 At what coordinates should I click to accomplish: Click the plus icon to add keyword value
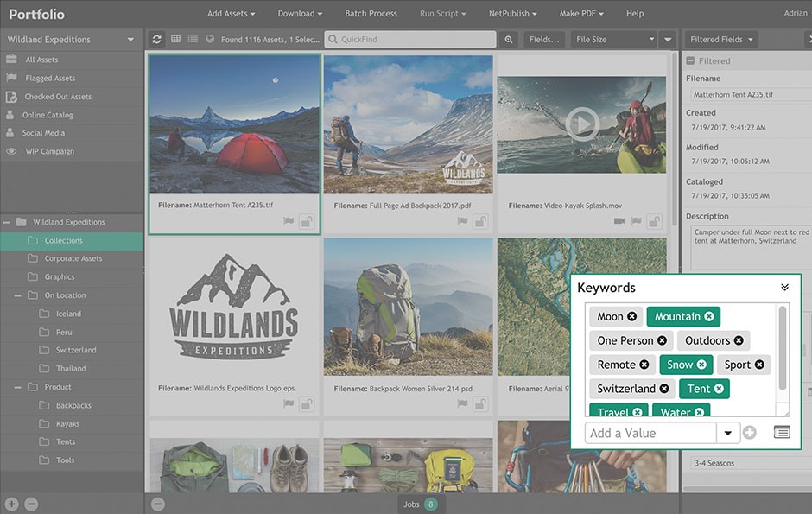coord(750,433)
